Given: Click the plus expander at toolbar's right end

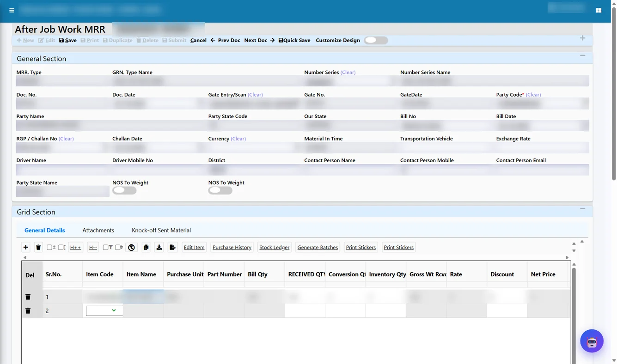Looking at the screenshot, I should [x=583, y=38].
